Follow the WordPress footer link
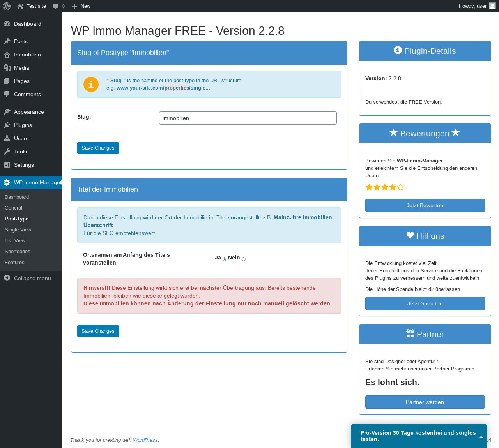Screen dimensions: 499x448 [145, 440]
